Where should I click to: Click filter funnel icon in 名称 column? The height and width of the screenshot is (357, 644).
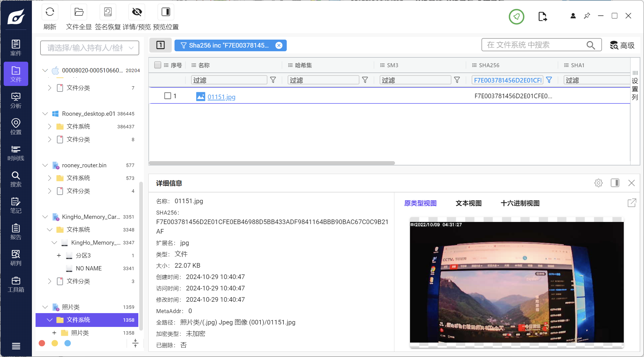click(273, 80)
